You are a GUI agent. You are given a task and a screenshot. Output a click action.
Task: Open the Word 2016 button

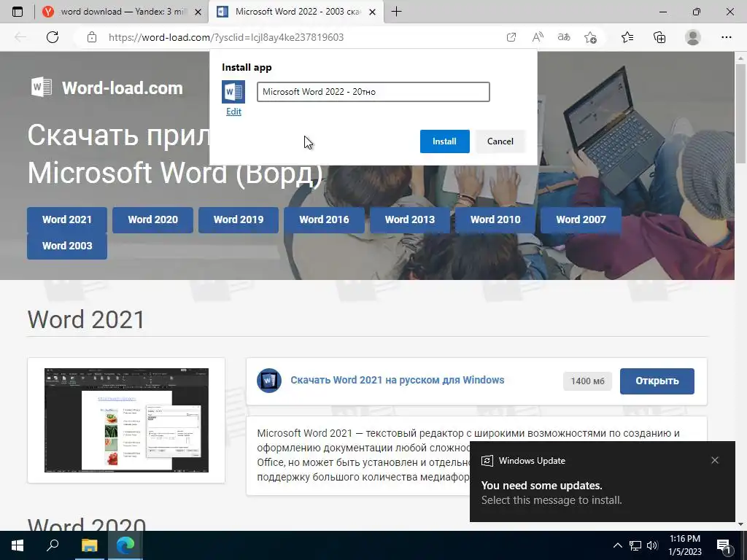tap(324, 220)
